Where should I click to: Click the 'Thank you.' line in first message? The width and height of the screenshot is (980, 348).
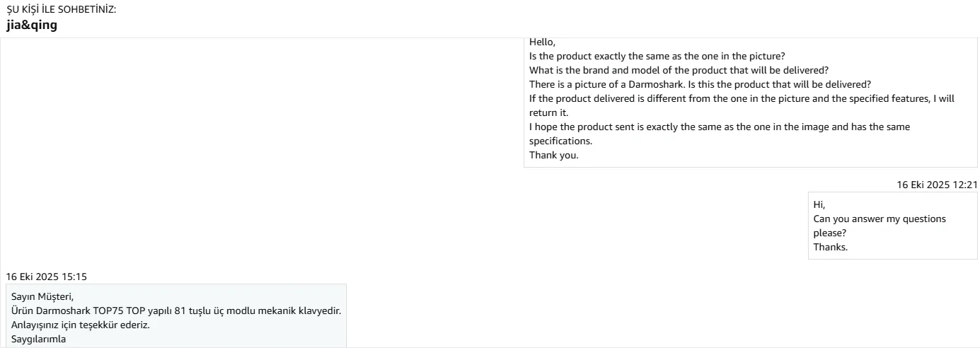[x=553, y=155]
